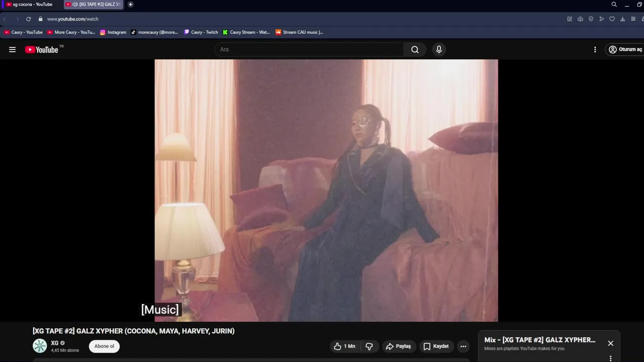Click the send/flow arrow toolbar icon
Screen dimensions: 644x362
pos(601,19)
